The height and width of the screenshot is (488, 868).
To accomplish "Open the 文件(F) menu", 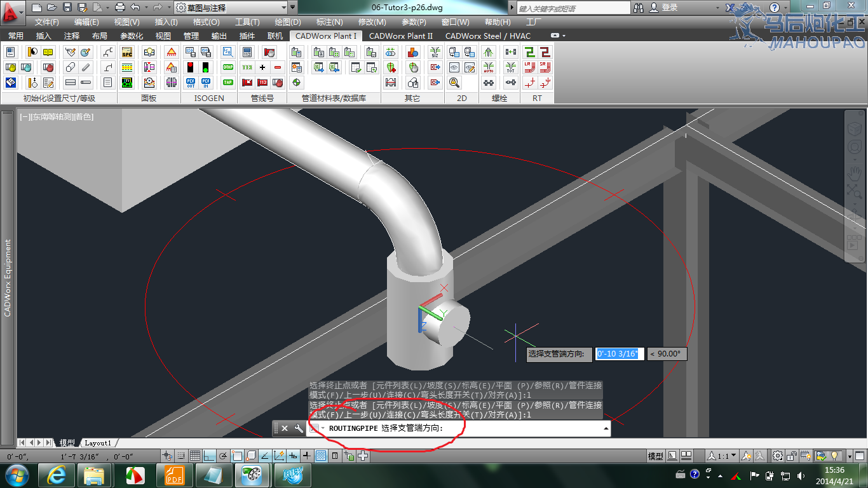I will pyautogui.click(x=48, y=22).
